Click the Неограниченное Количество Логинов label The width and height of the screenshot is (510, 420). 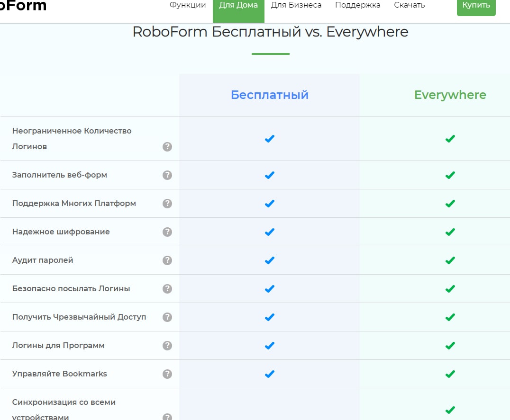[x=72, y=139]
